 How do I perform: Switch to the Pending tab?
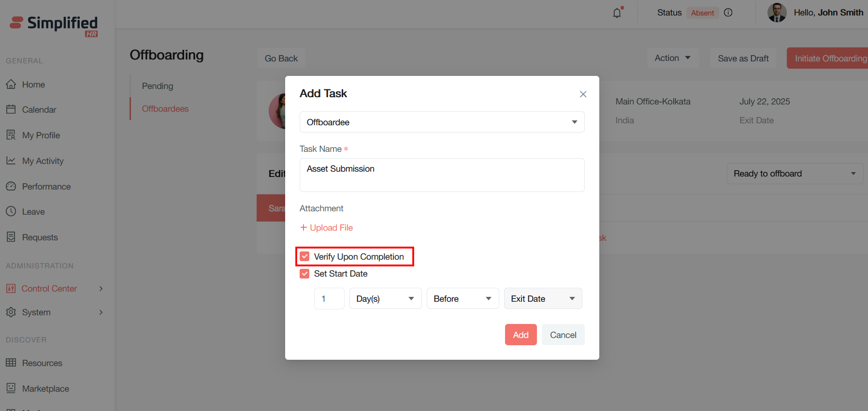click(x=158, y=86)
